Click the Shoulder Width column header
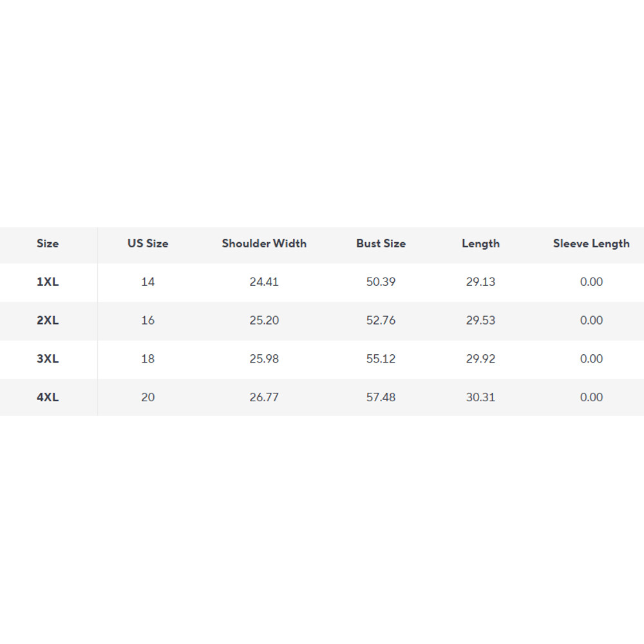Screen dimensions: 644x644 pos(264,243)
